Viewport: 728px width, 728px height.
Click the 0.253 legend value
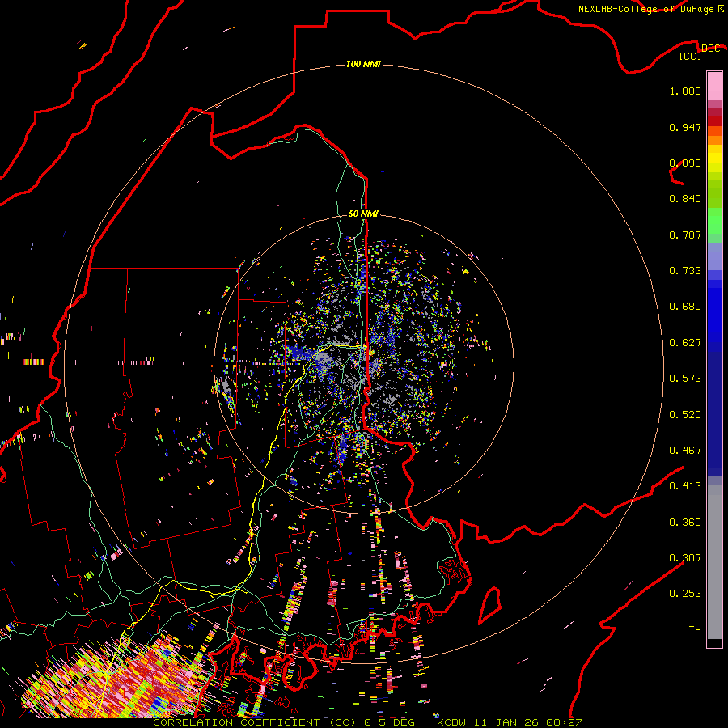pyautogui.click(x=685, y=594)
